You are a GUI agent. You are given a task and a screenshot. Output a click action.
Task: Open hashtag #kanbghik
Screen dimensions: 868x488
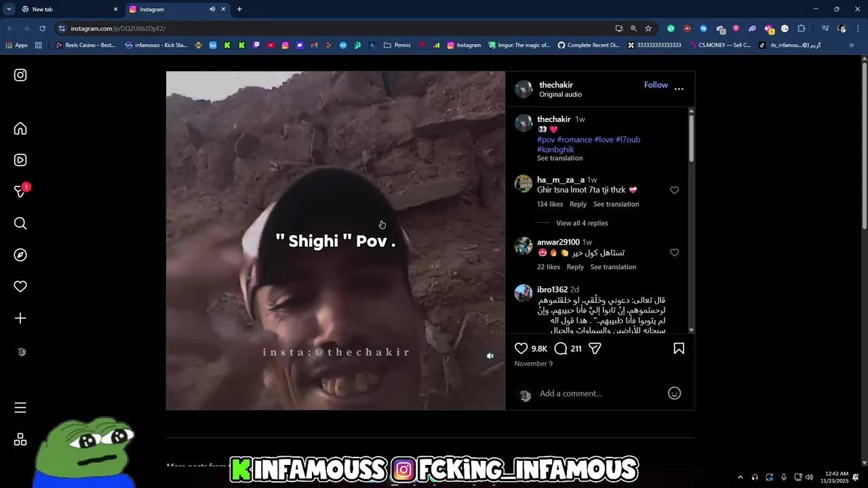[555, 149]
